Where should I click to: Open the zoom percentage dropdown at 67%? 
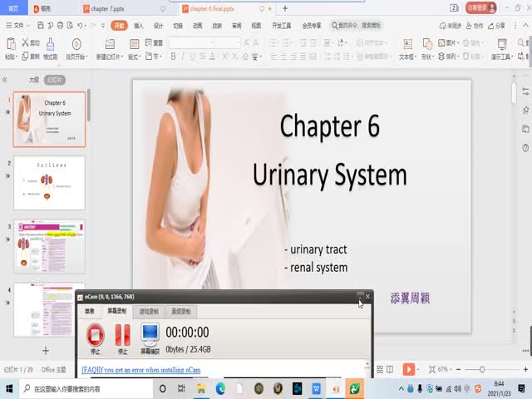(446, 369)
